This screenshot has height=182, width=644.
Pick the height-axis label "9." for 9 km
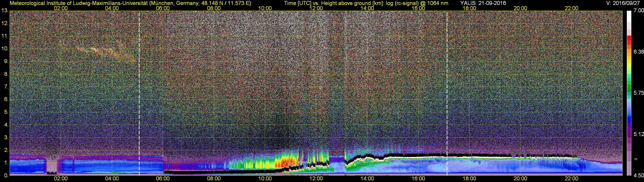(6, 61)
